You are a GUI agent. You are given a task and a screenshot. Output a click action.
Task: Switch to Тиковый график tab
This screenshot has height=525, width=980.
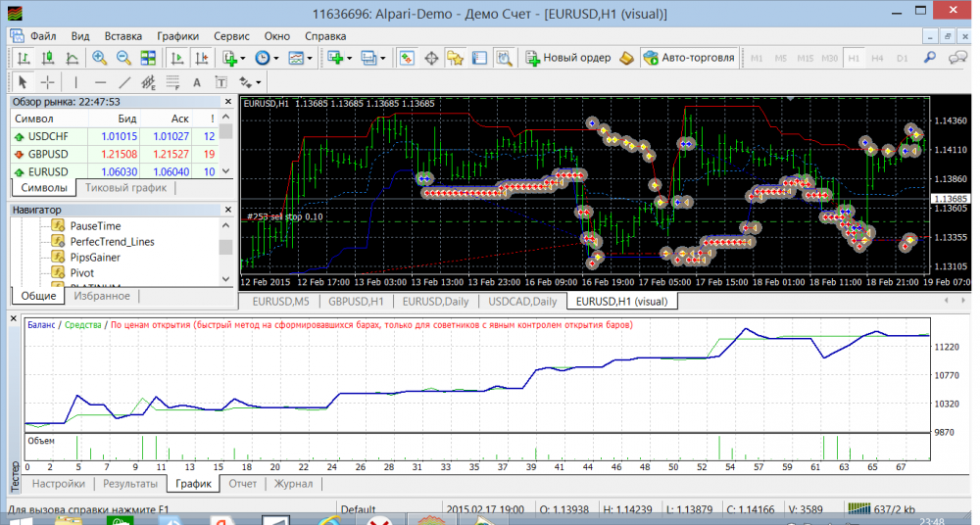coord(125,187)
